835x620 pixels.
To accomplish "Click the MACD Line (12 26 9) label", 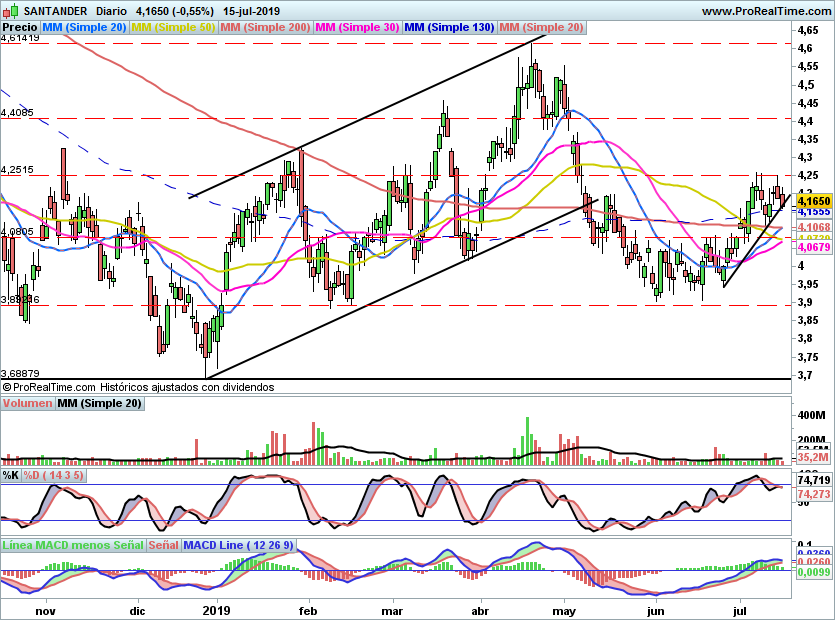I will click(x=238, y=545).
